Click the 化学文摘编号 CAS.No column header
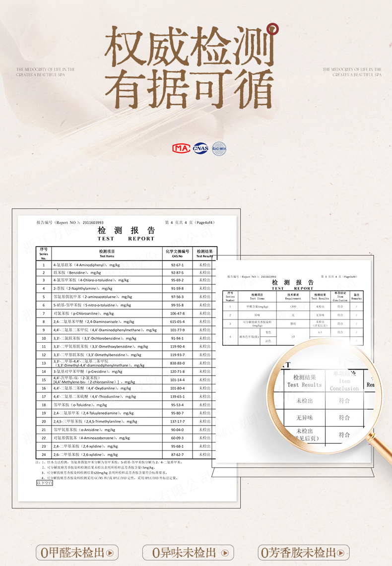392x566 pixels. click(177, 253)
